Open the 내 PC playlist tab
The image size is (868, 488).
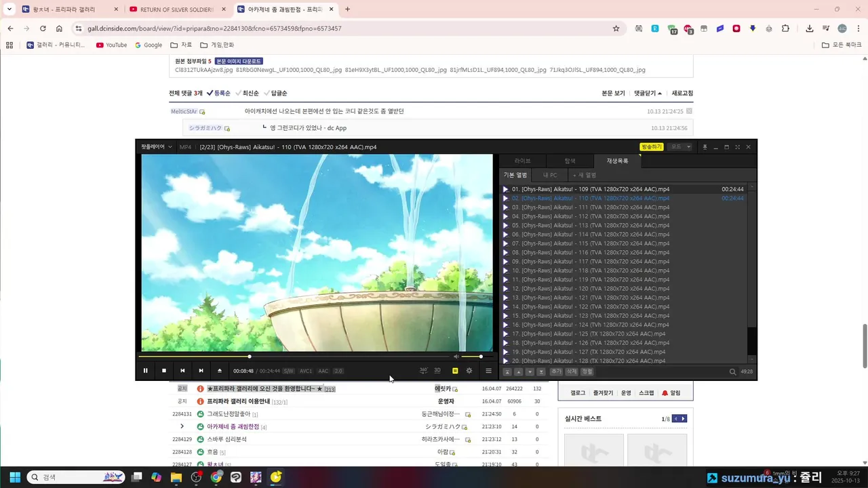[550, 175]
